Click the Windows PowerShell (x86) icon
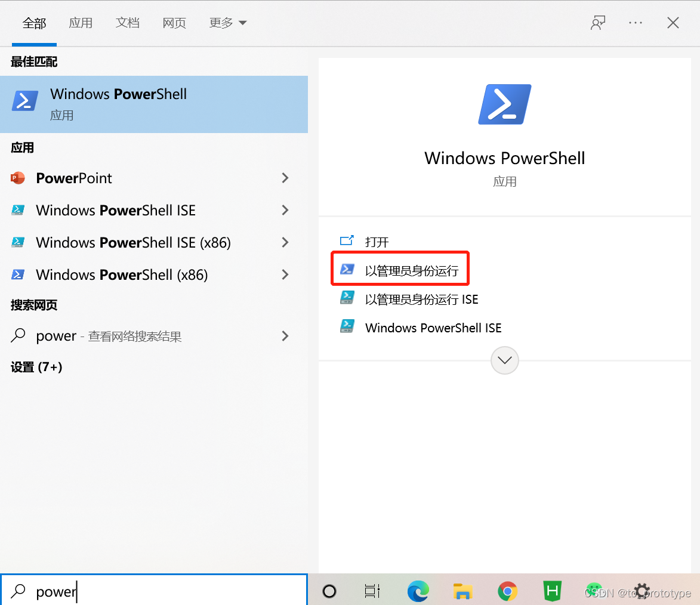Viewport: 700px width, 605px height. [18, 274]
